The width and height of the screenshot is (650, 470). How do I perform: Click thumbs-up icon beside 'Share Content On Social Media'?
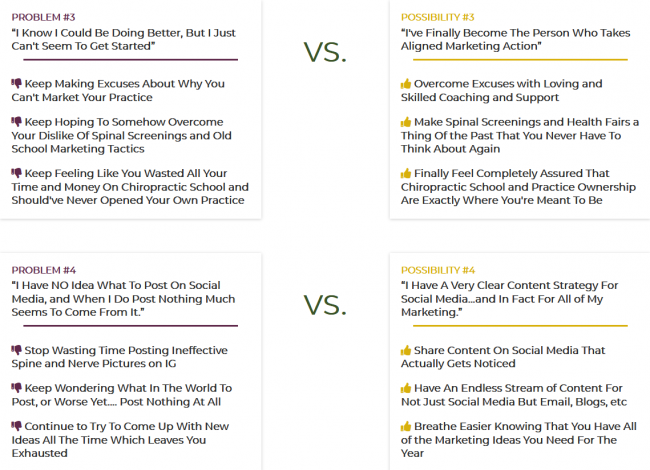click(406, 350)
